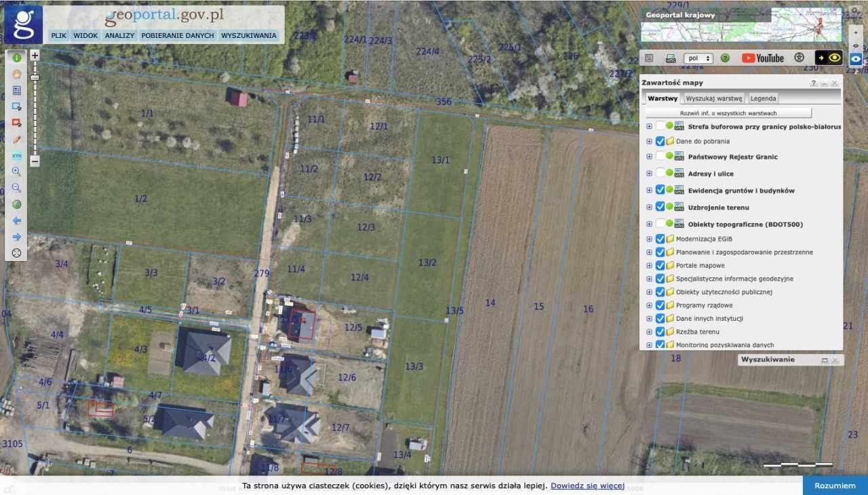Expand the Państwowy Rejestr Granic node
The width and height of the screenshot is (868, 495).
point(650,157)
